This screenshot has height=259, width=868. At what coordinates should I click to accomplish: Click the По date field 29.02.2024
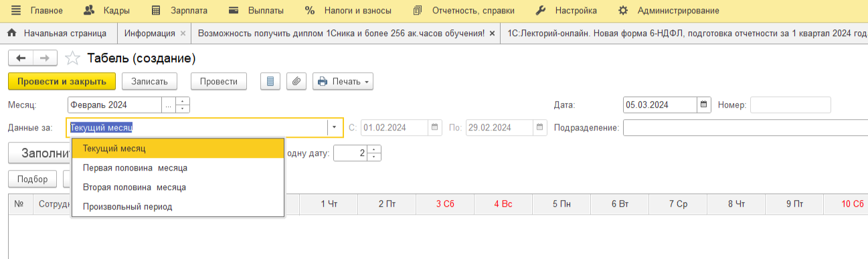499,127
